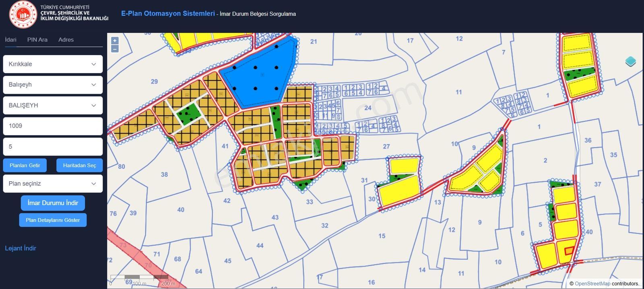Open the layer switcher icon on the map
Viewport: 644px width, 289px height.
631,61
